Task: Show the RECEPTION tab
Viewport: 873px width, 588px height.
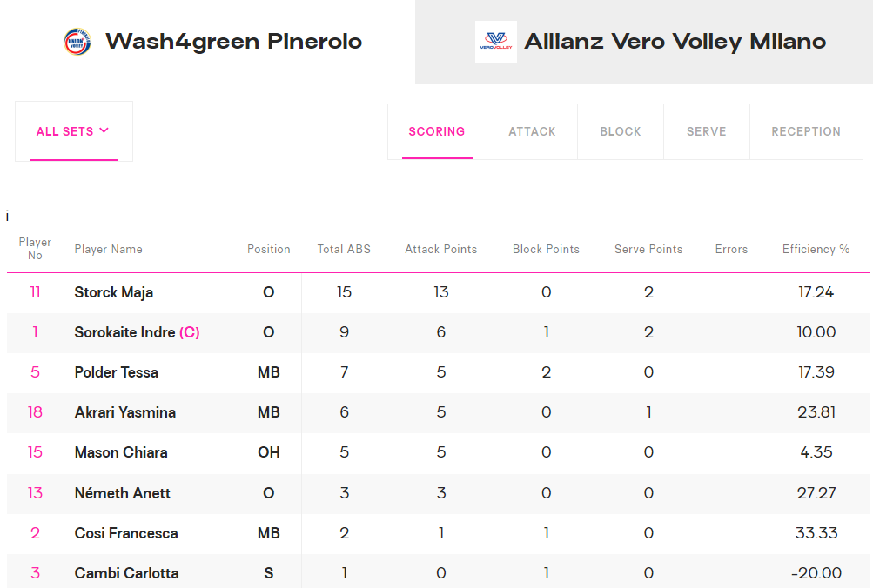Action: (806, 132)
